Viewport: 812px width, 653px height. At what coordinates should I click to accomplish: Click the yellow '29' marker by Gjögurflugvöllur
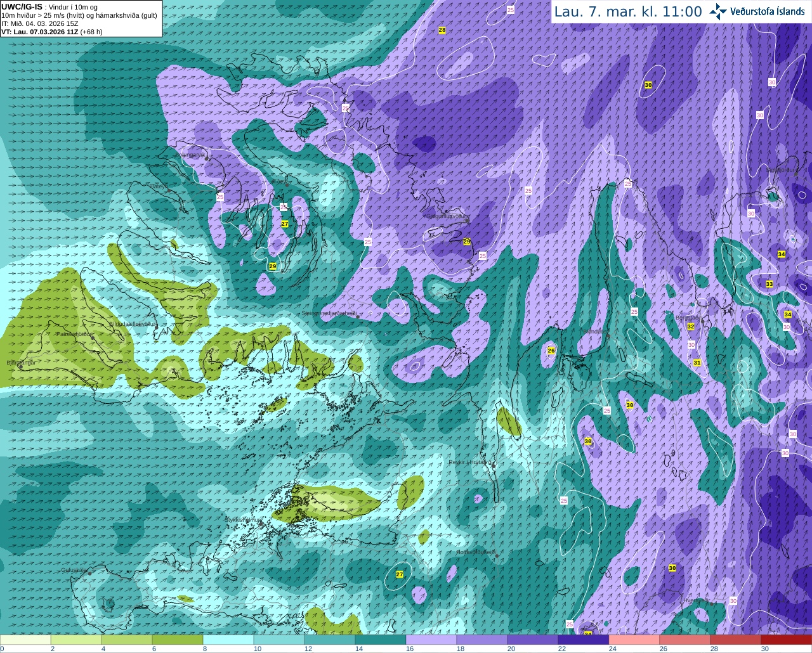(x=467, y=242)
